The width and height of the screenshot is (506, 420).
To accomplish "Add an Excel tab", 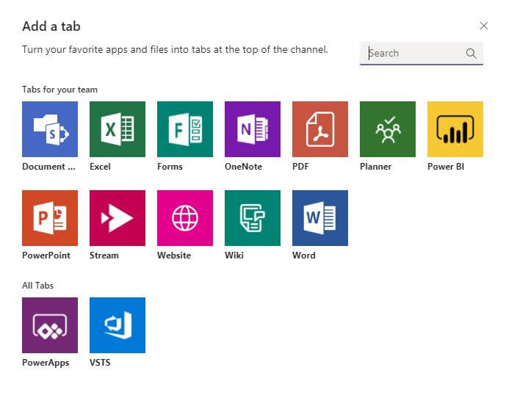I will coord(118,129).
